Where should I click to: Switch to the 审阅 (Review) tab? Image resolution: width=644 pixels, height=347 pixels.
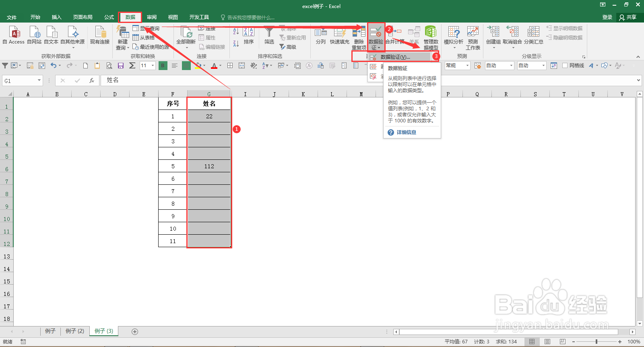(x=152, y=17)
